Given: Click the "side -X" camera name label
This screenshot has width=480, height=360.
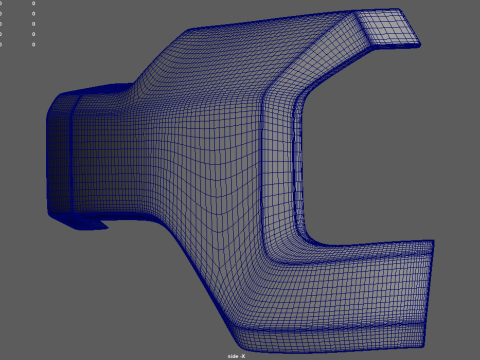Looking at the screenshot, I should [x=237, y=356].
